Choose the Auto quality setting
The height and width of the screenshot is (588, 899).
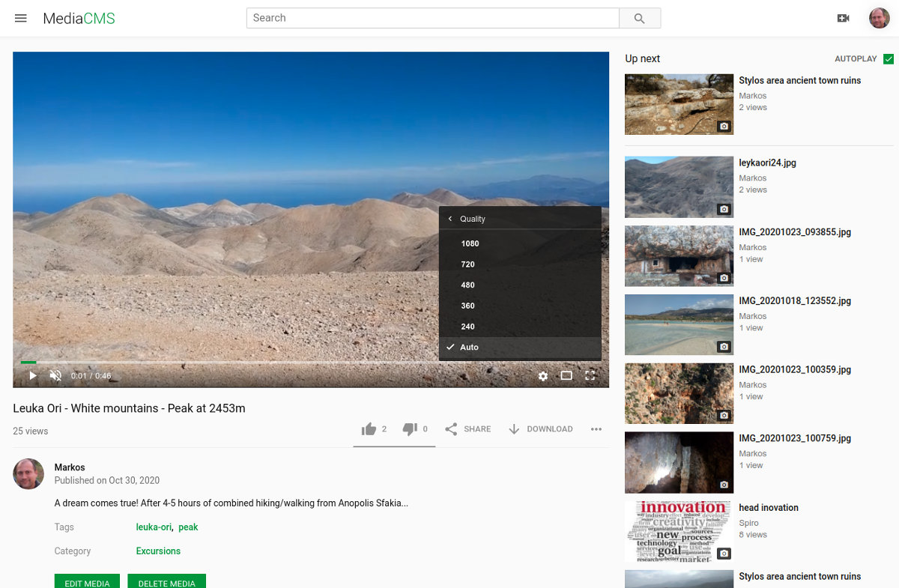pos(469,348)
